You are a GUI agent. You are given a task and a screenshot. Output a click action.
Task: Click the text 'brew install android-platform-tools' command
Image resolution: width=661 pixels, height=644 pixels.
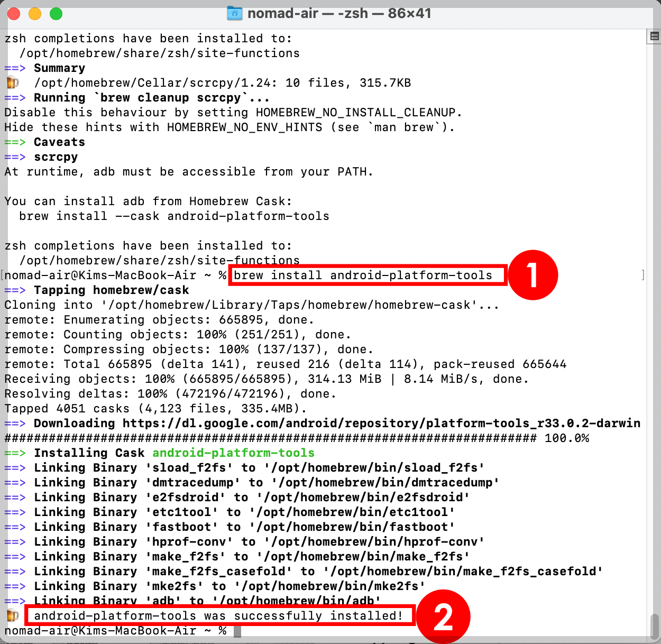tap(363, 275)
